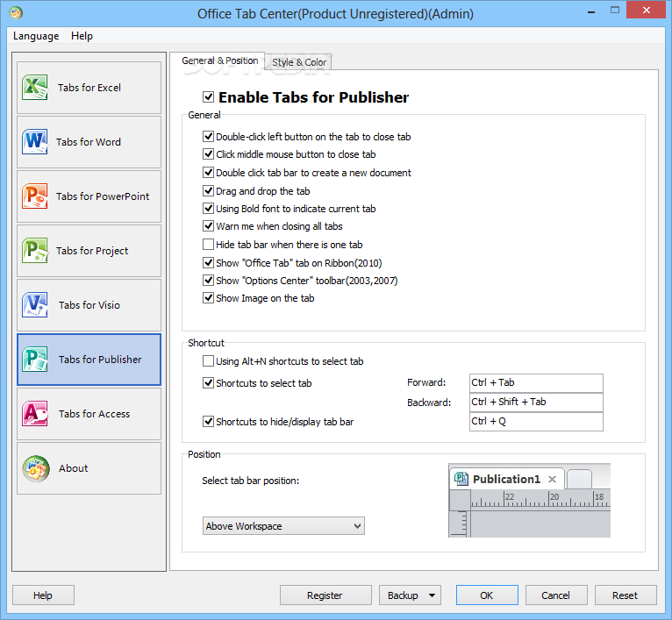This screenshot has height=620, width=672.
Task: Close the Office Tab Center window
Action: click(x=647, y=10)
